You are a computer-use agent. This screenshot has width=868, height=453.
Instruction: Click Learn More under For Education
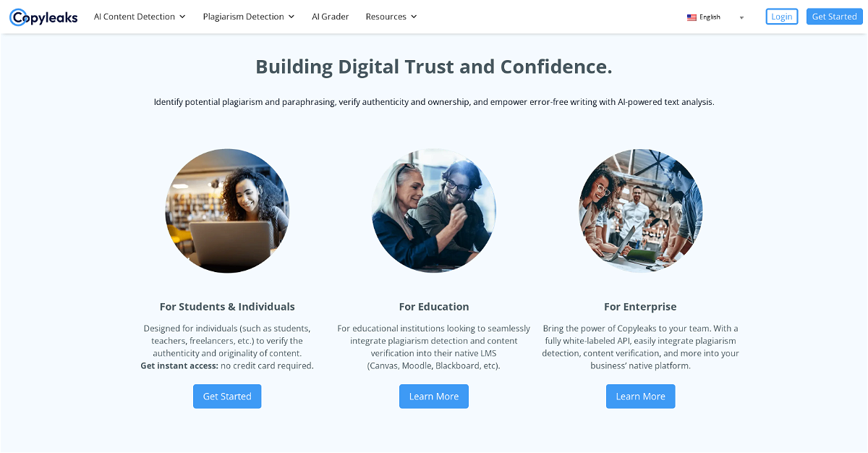[x=434, y=397]
